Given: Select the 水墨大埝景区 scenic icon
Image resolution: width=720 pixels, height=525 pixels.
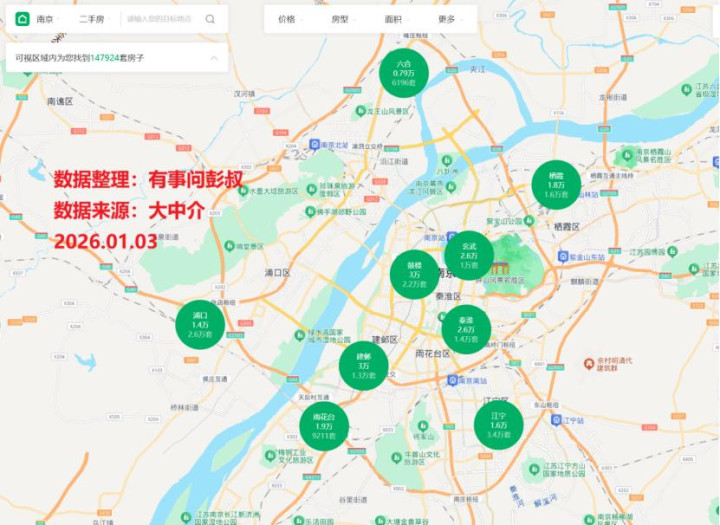Looking at the screenshot, I should 243,191.
